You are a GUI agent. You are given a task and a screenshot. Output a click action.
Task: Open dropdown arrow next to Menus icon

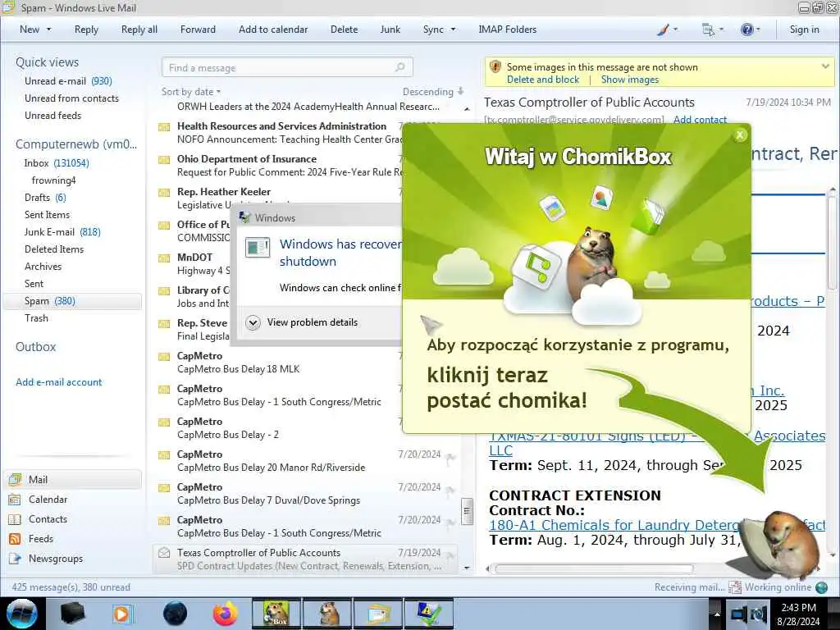click(x=721, y=30)
